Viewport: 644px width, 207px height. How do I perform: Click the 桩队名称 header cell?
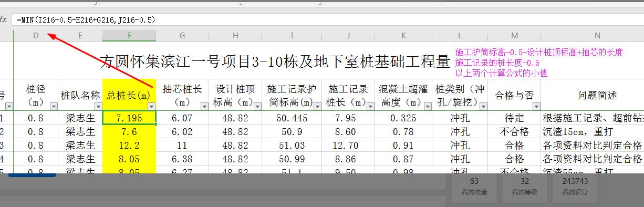80,95
